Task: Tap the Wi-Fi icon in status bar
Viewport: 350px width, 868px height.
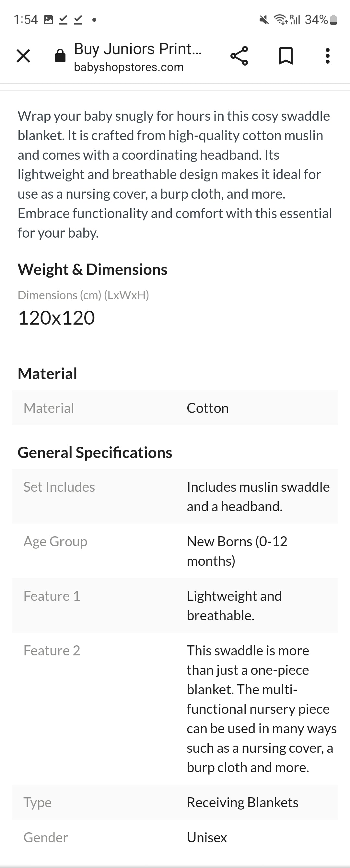Action: (x=280, y=20)
